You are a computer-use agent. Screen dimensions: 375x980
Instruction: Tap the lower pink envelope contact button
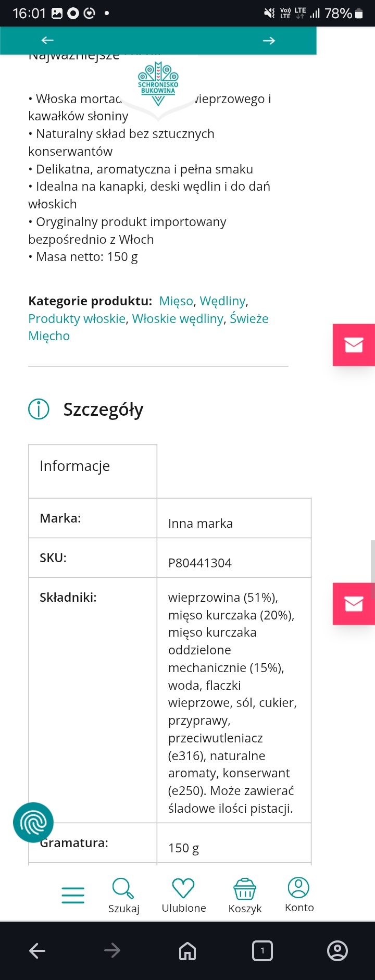click(354, 604)
